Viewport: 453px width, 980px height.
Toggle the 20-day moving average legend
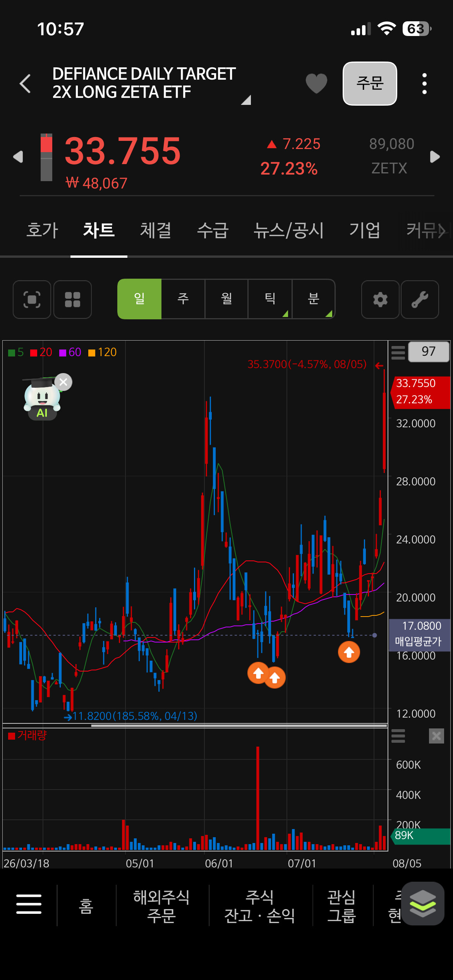click(41, 352)
